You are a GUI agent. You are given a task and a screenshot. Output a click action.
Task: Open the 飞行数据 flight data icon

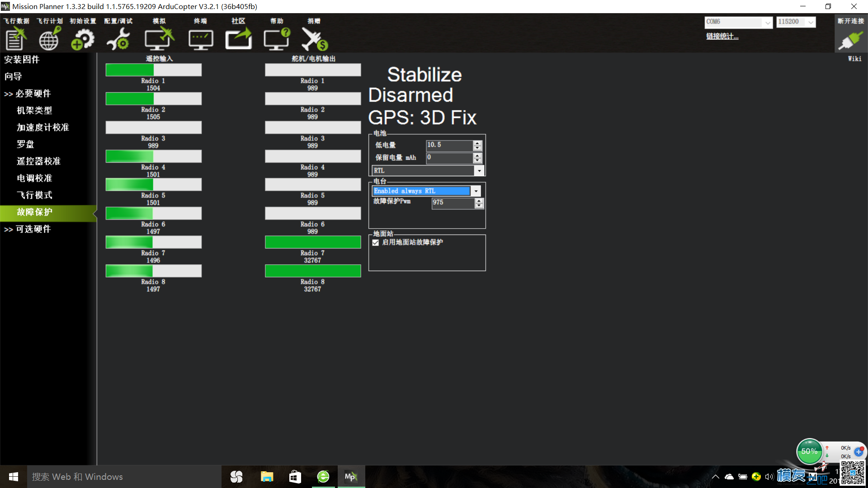[x=16, y=38]
